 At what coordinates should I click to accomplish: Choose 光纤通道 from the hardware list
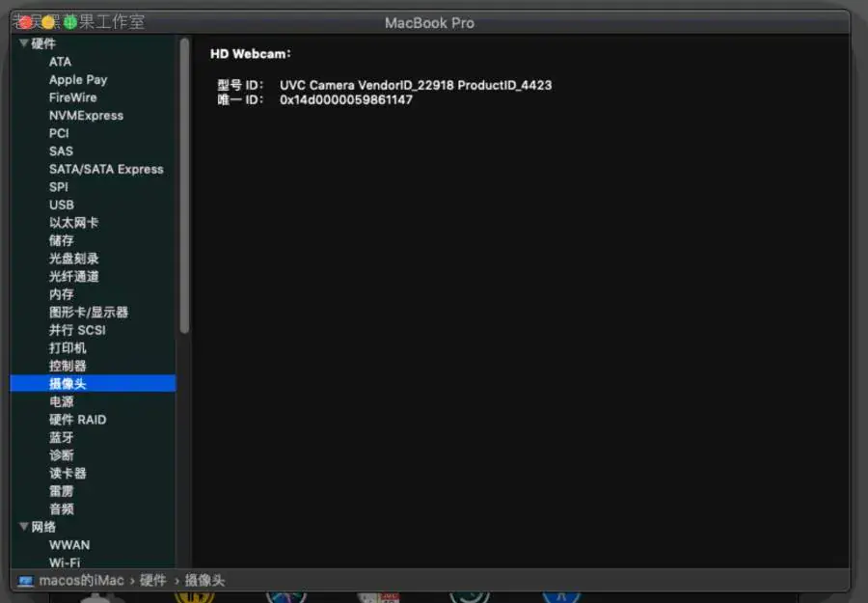point(73,276)
